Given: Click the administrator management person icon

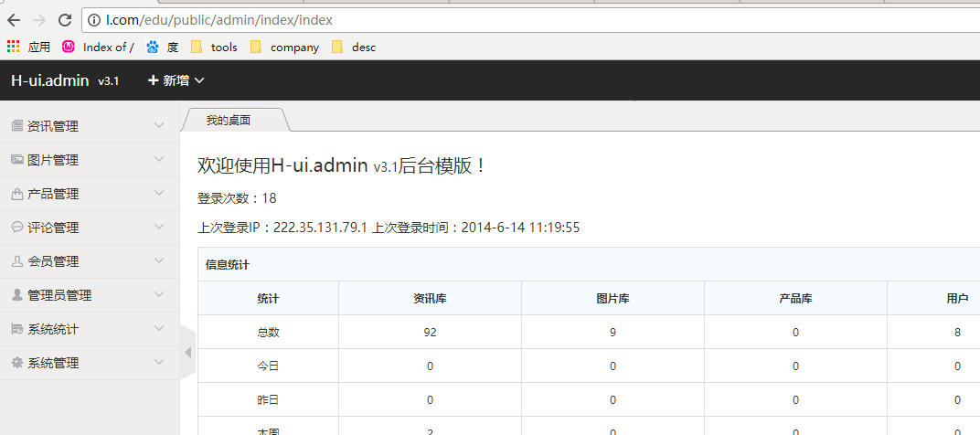Looking at the screenshot, I should [17, 295].
